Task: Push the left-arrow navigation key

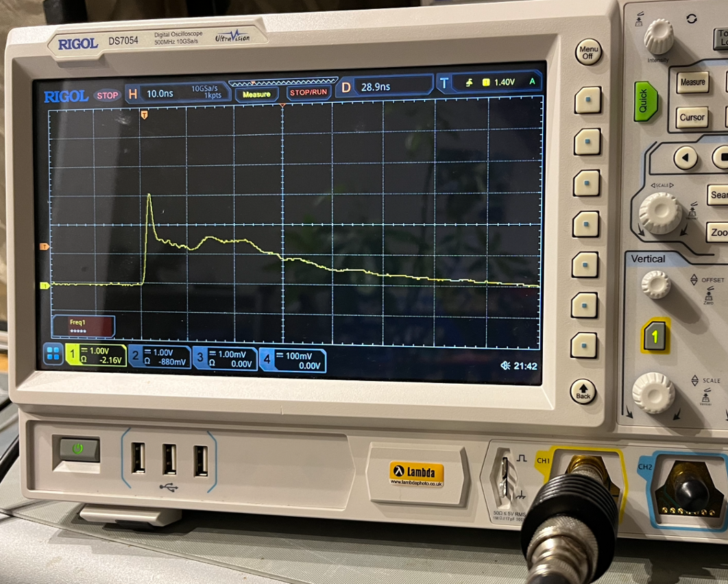Action: point(685,158)
